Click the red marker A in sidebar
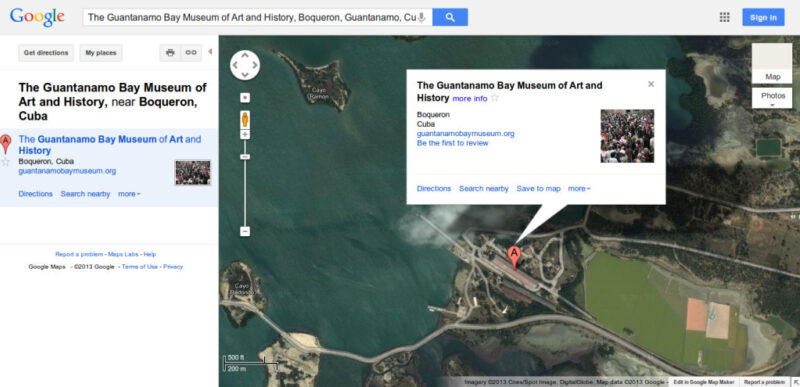This screenshot has width=800, height=387. click(x=6, y=144)
